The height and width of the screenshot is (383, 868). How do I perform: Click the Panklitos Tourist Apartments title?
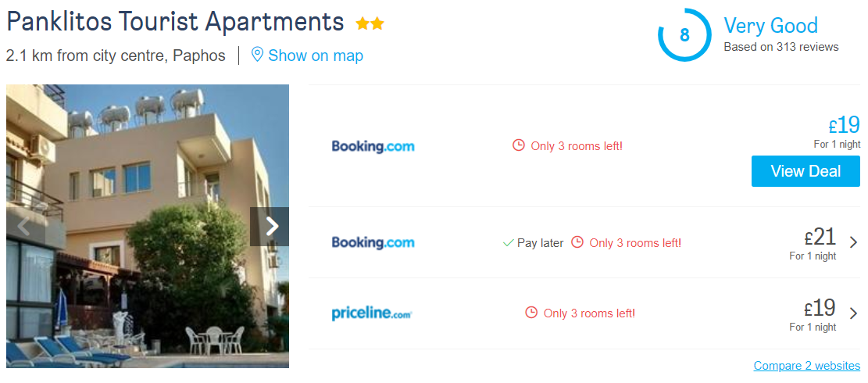click(175, 22)
